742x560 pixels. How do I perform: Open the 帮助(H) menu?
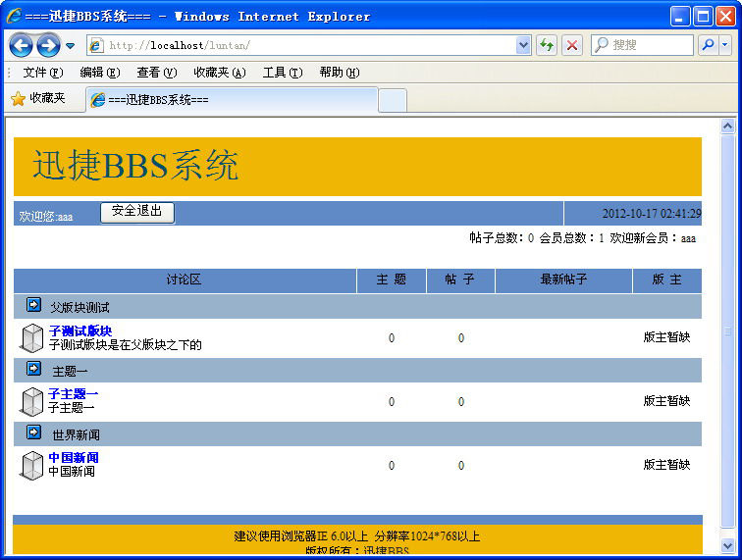tap(340, 73)
